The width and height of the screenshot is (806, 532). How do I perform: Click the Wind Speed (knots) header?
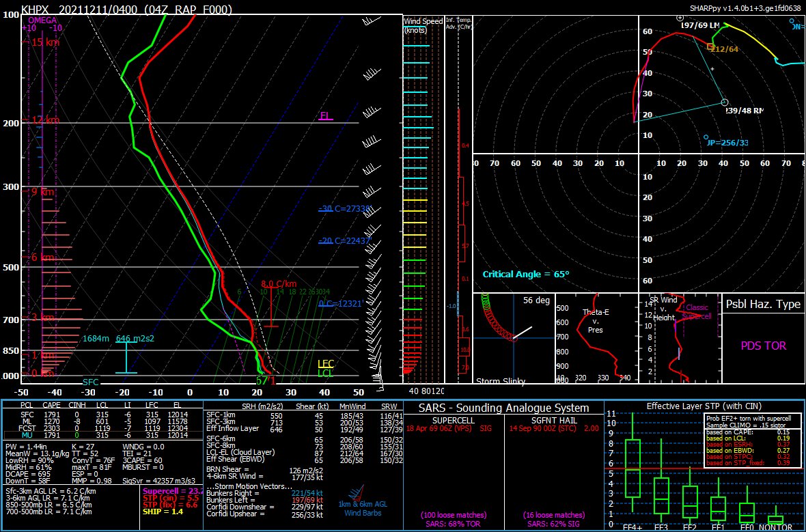click(423, 25)
